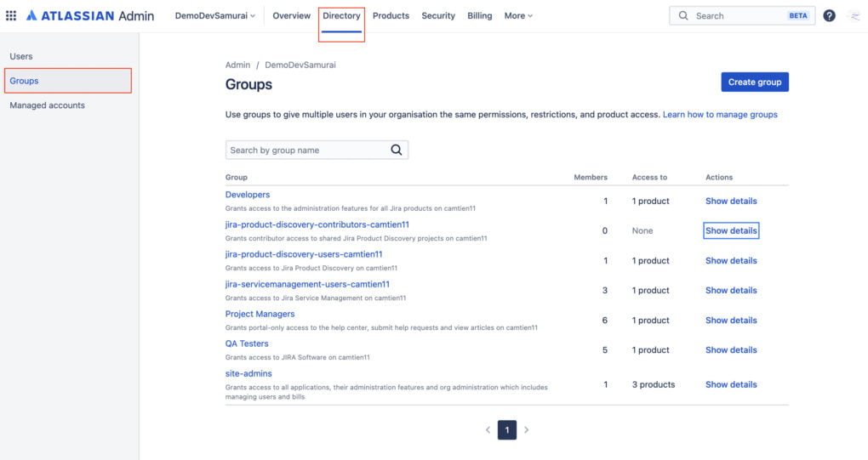868x460 pixels.
Task: Click 'None' access in contributors row
Action: tap(642, 230)
